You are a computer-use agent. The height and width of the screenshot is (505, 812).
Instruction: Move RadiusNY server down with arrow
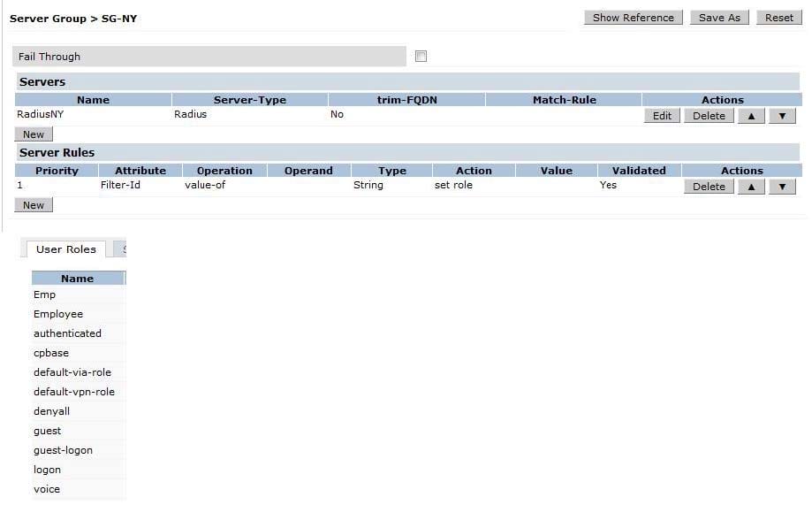(782, 116)
